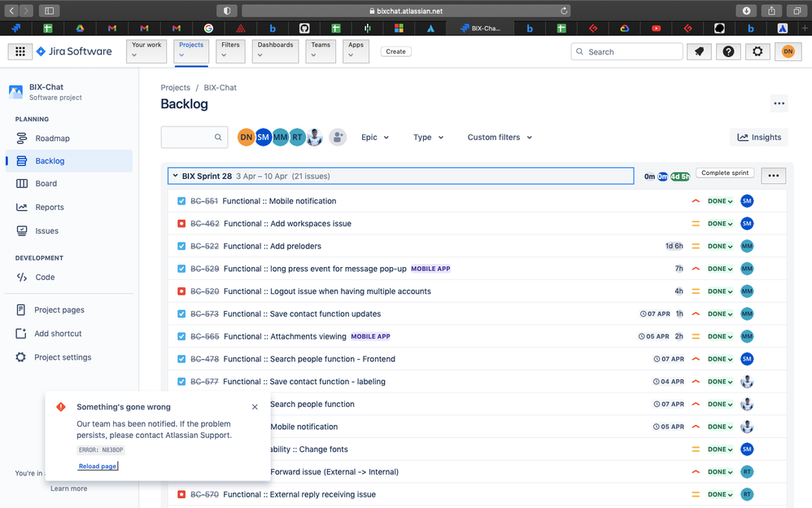Open the Your work menu
This screenshot has height=508, width=812.
(146, 51)
